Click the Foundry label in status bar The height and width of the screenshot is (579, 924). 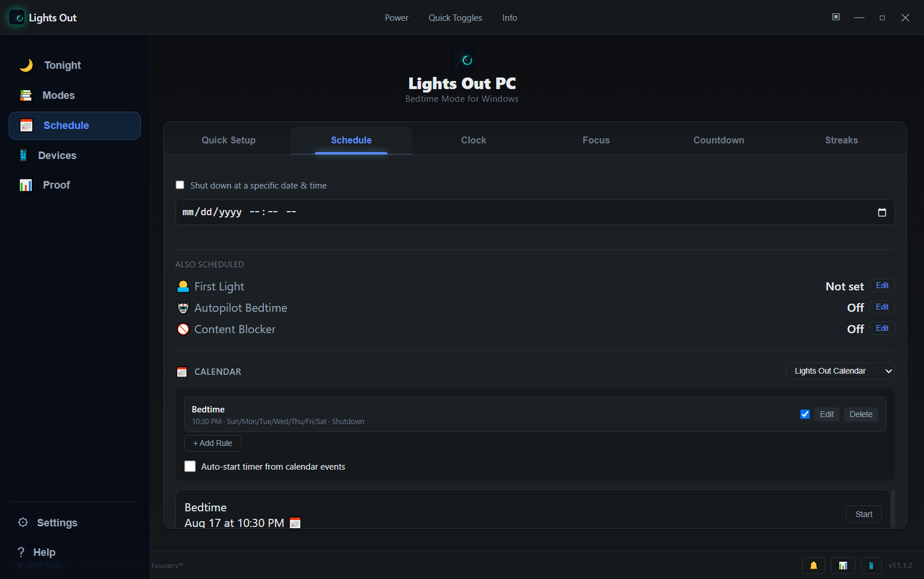coord(167,566)
